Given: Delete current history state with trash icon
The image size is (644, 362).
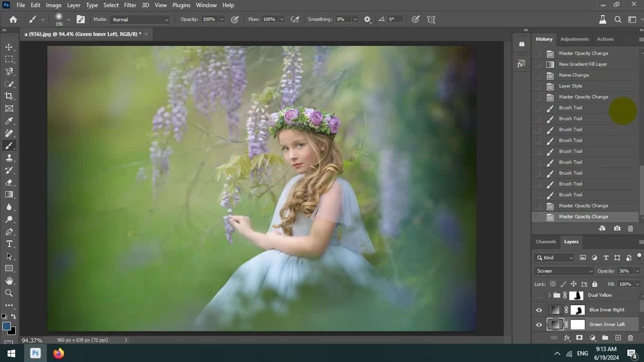Looking at the screenshot, I should click(630, 229).
